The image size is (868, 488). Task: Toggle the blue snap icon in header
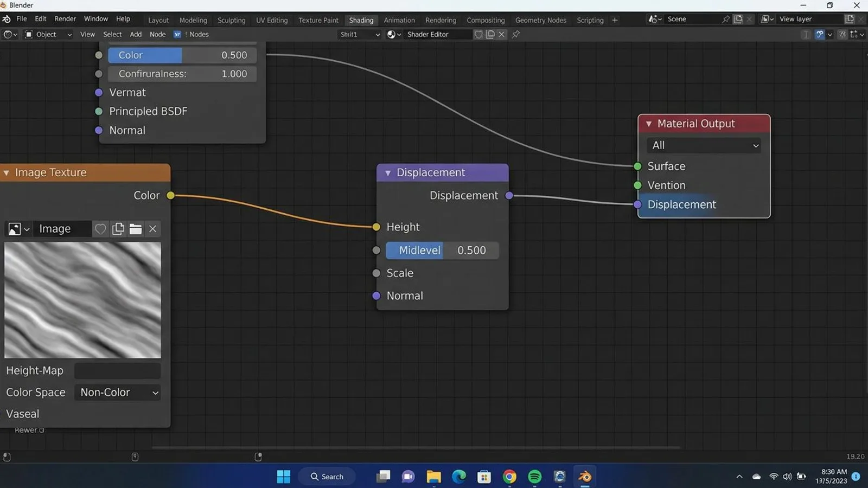[820, 34]
